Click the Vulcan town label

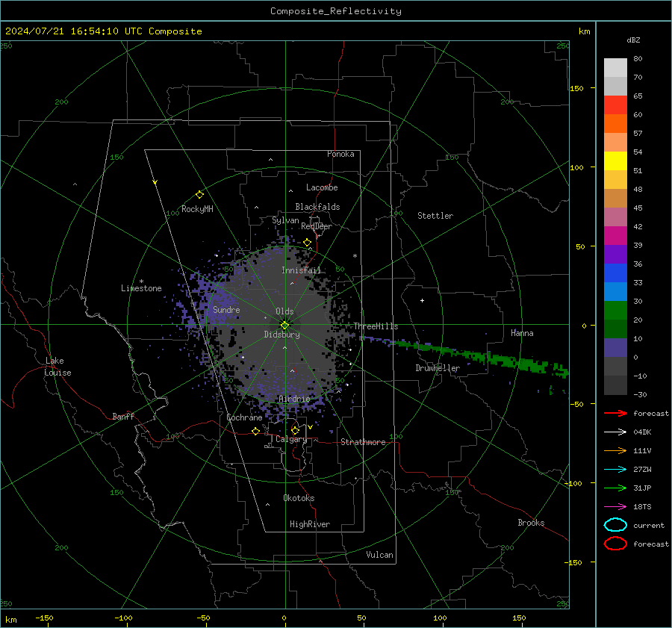click(379, 555)
